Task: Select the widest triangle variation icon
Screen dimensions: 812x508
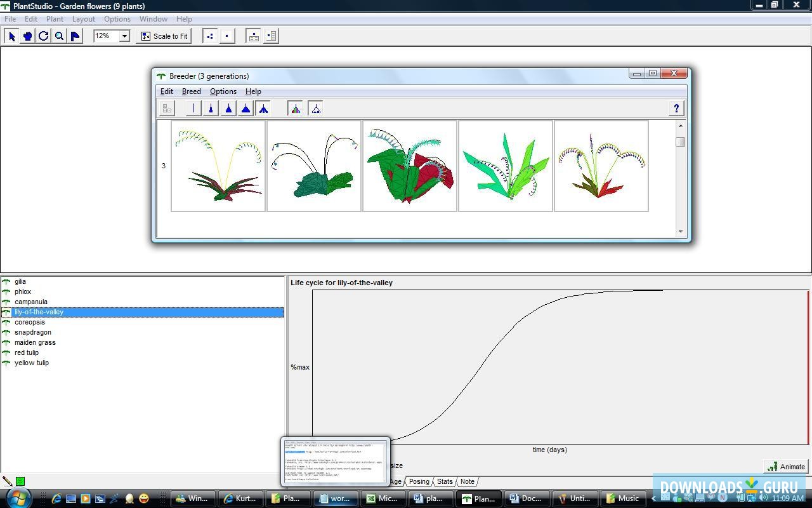Action: click(x=246, y=109)
